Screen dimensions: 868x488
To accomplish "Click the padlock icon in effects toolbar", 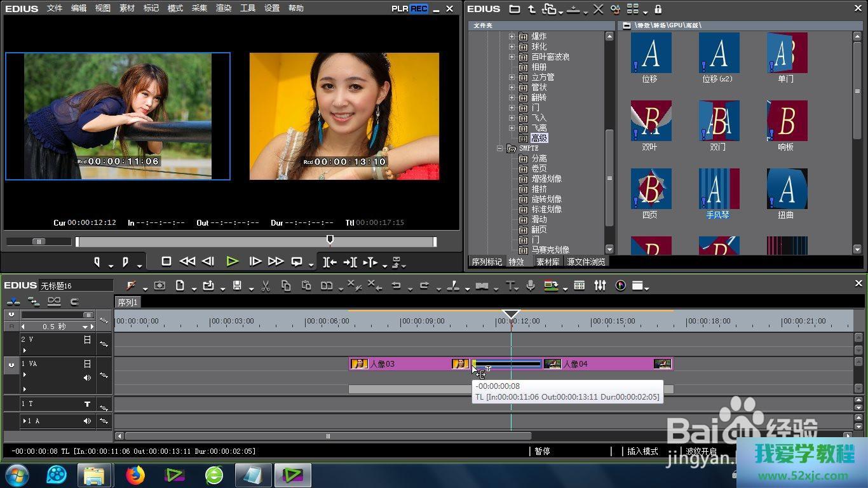I will [658, 9].
